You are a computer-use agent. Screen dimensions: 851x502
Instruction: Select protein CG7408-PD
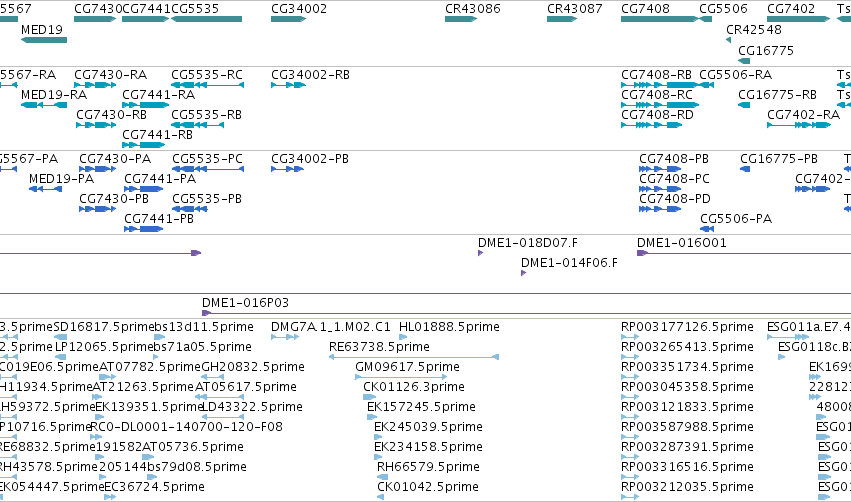(x=660, y=209)
